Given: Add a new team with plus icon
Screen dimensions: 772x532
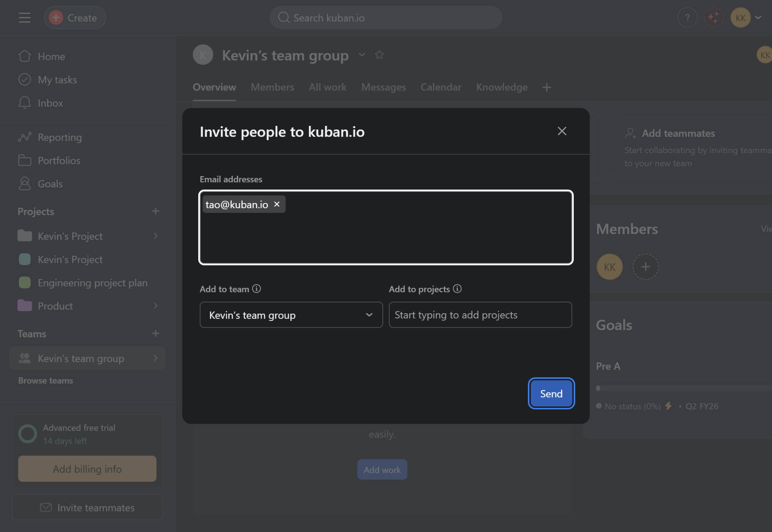Looking at the screenshot, I should [156, 333].
